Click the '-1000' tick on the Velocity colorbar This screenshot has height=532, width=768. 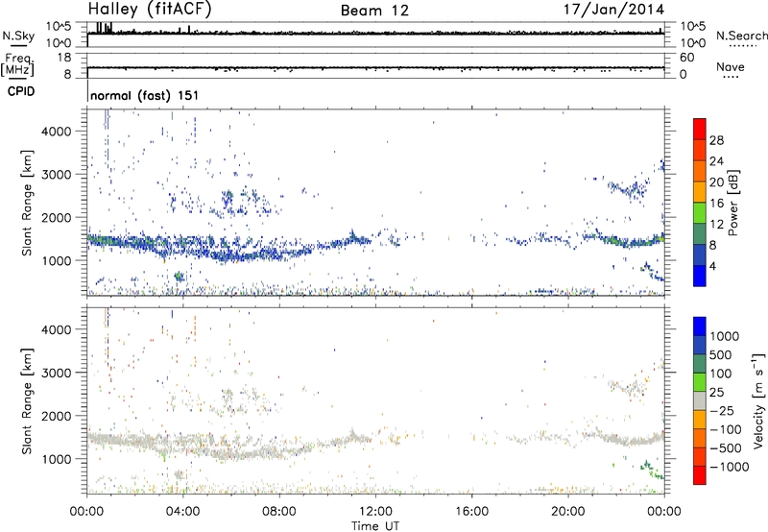pyautogui.click(x=730, y=467)
